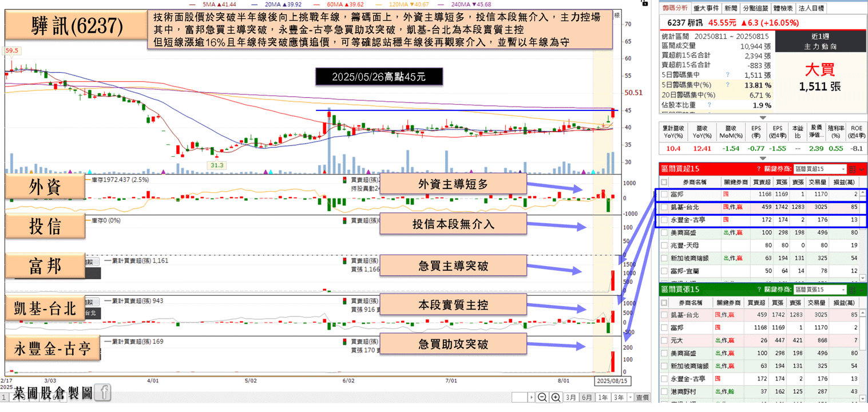Open the column grid icon in the red 區間買超15 header
Viewport: 868px width, 412px height.
[x=852, y=169]
